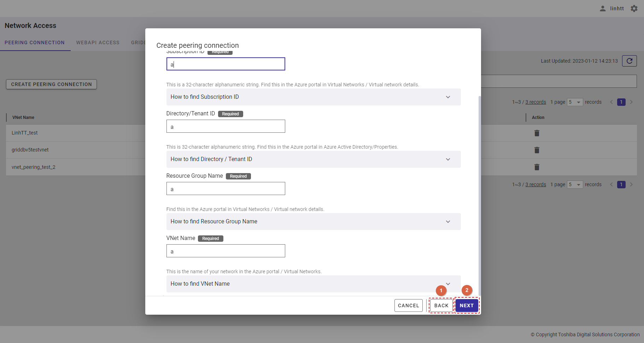
Task: Go to previous page using bottom pagination arrow
Action: pyautogui.click(x=611, y=185)
